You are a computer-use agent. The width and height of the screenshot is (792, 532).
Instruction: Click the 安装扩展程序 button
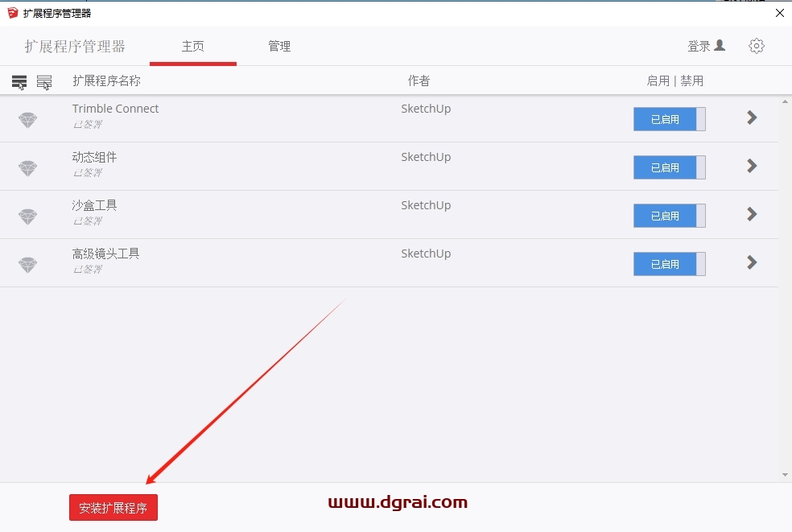pos(113,508)
